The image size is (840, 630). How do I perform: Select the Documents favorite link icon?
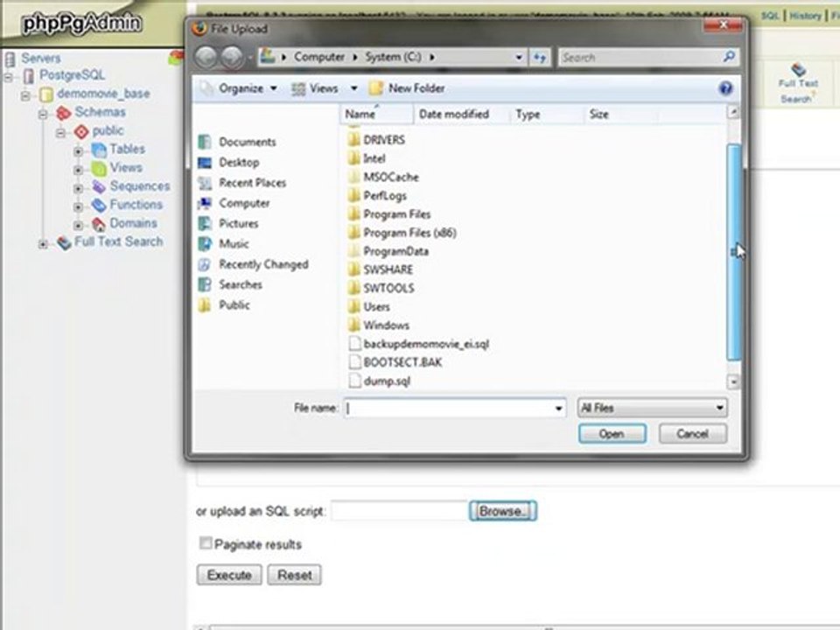click(205, 142)
